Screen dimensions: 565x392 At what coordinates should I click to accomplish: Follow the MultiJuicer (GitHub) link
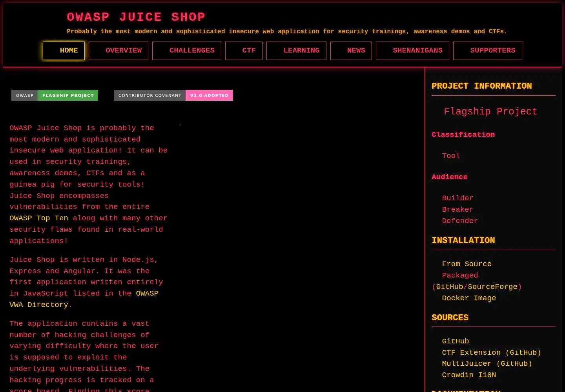pos(487,364)
